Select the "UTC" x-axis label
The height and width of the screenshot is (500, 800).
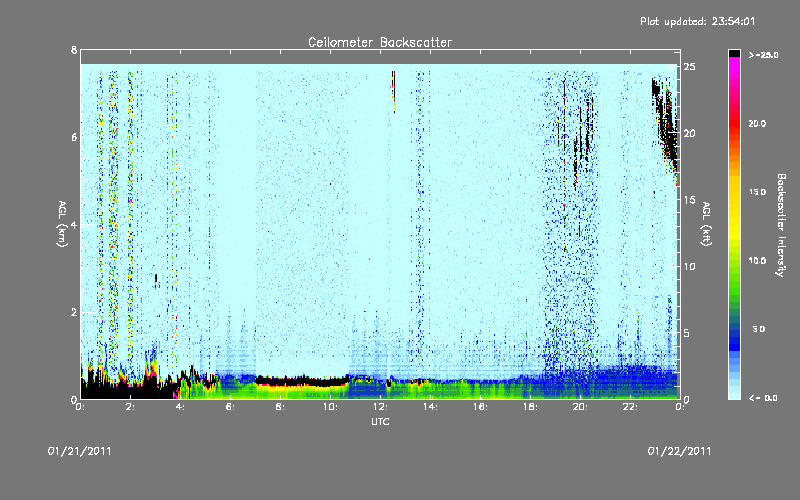click(x=380, y=421)
